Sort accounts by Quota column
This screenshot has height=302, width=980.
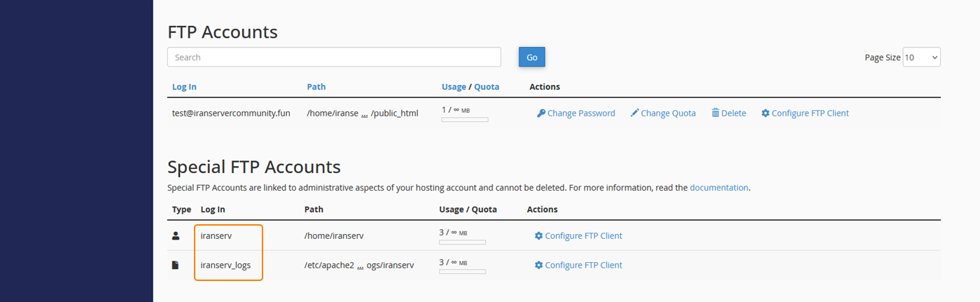coord(486,87)
